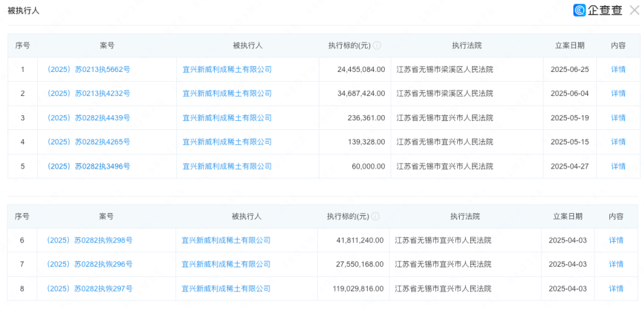Click 被执行人 header in the lower table
The width and height of the screenshot is (644, 315).
coord(247,216)
